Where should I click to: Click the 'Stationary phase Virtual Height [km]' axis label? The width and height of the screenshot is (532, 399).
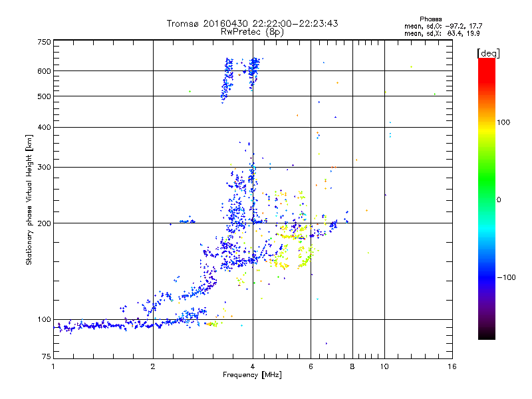[x=29, y=199]
